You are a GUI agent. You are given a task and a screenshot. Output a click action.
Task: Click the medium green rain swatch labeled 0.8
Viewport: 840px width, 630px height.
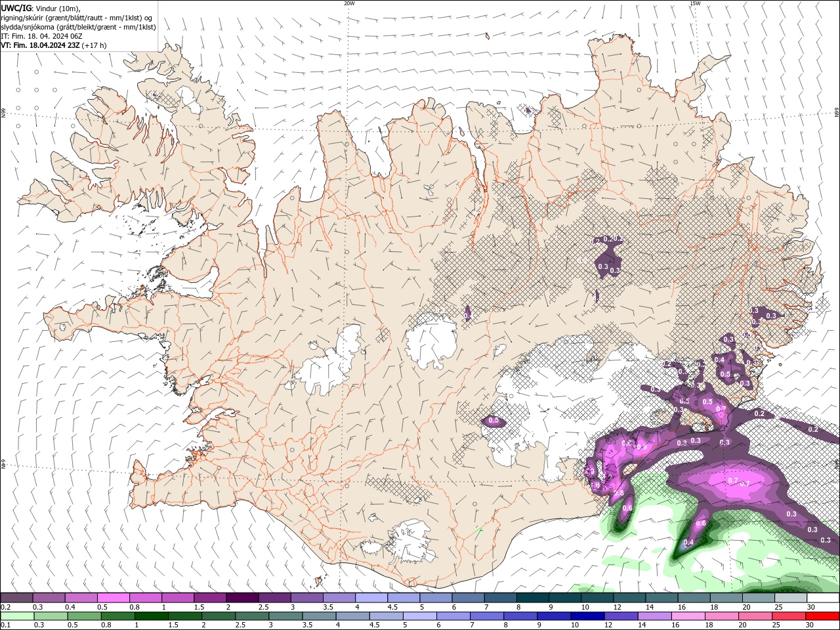(117, 616)
